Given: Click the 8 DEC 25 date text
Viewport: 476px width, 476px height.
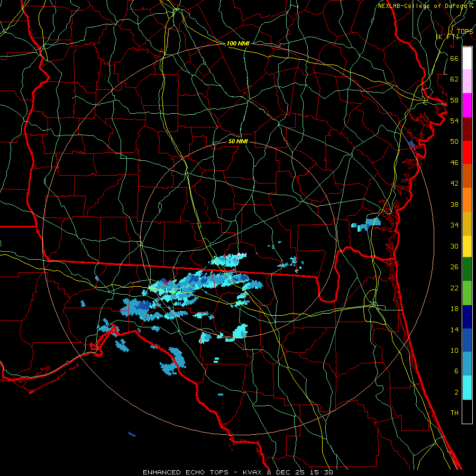Looking at the screenshot, I should (x=286, y=472).
